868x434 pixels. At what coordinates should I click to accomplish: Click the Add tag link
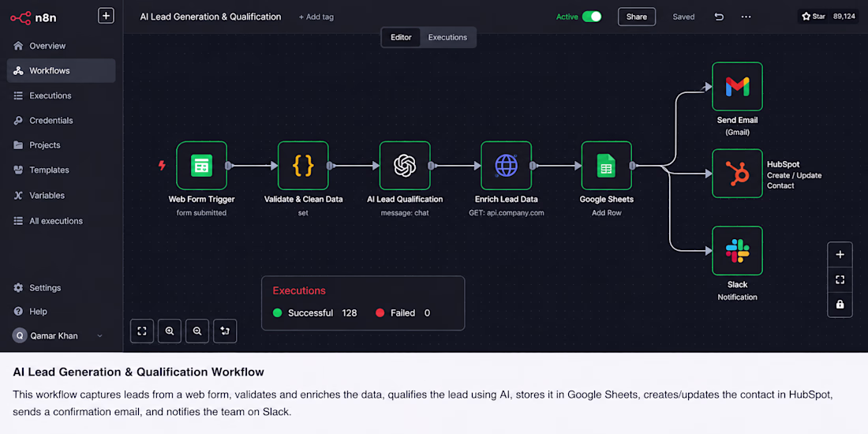click(x=316, y=17)
